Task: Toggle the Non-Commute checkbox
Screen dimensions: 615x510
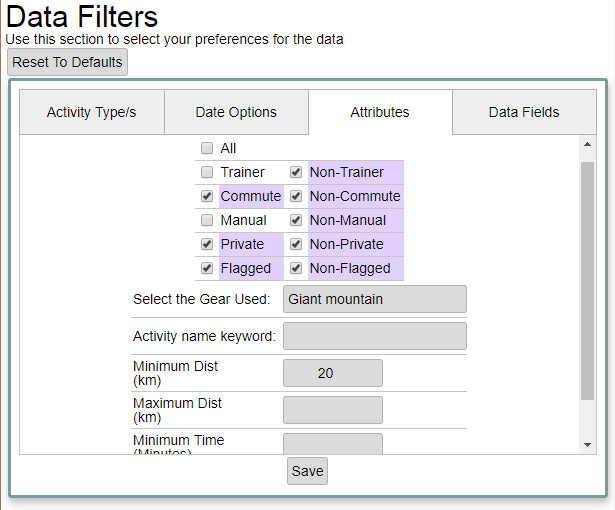Action: (x=296, y=196)
